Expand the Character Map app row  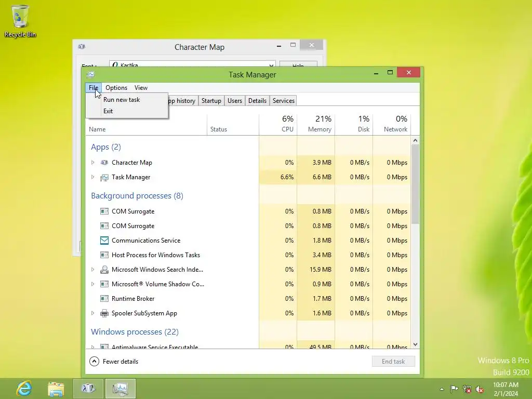[x=92, y=163]
